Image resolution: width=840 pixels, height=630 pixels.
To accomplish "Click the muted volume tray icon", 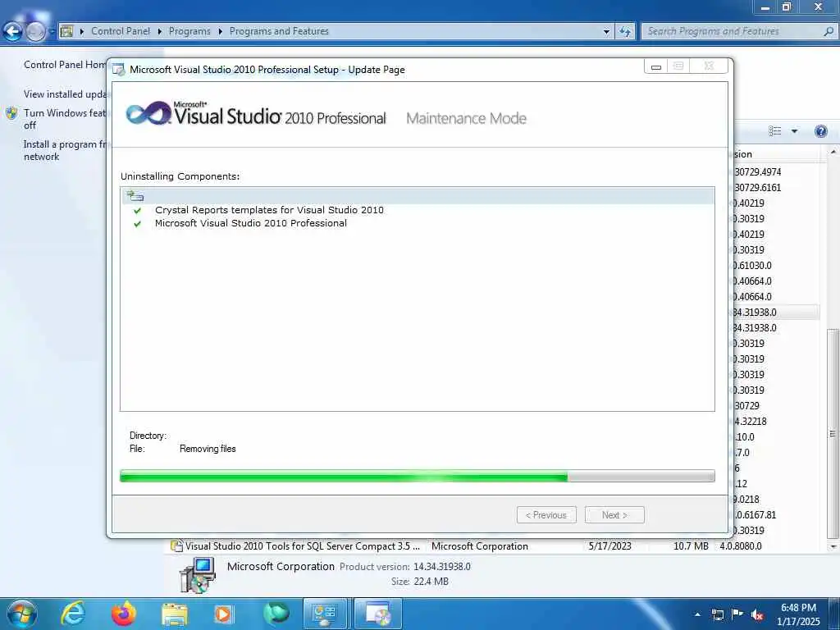I will point(757,614).
